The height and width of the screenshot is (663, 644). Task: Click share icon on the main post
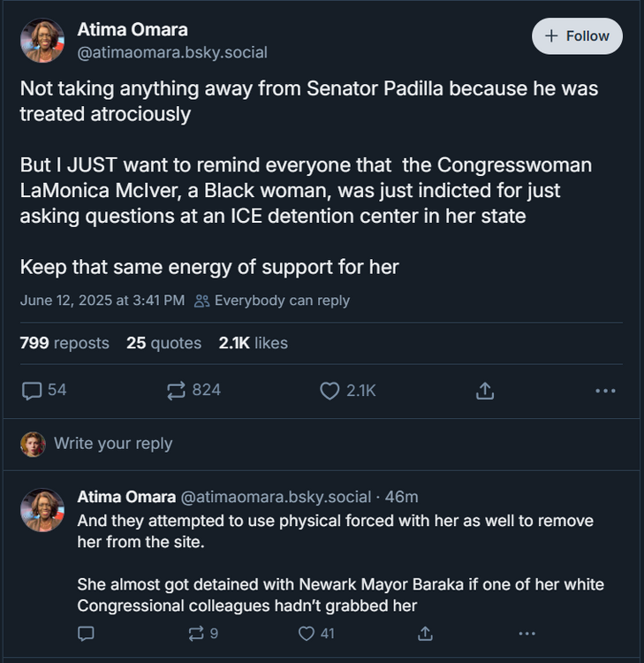tap(484, 390)
